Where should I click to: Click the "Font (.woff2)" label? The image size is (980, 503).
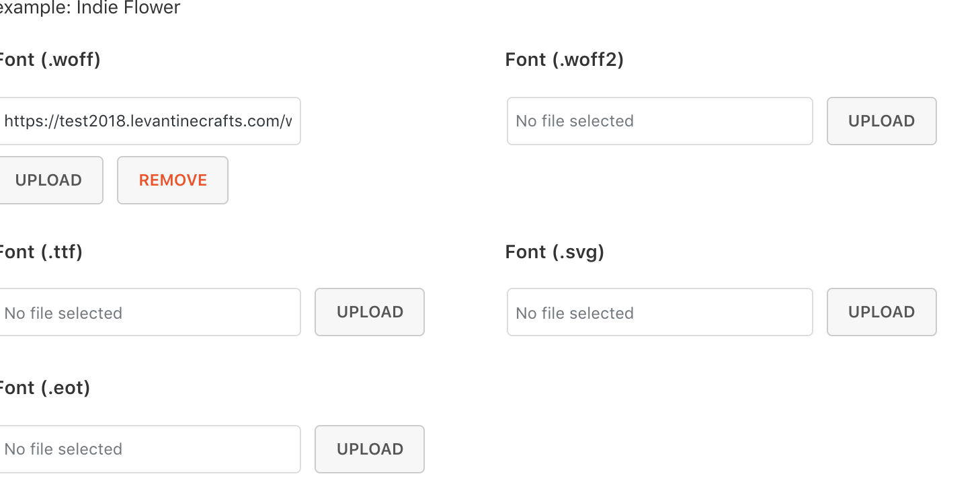[x=564, y=60]
